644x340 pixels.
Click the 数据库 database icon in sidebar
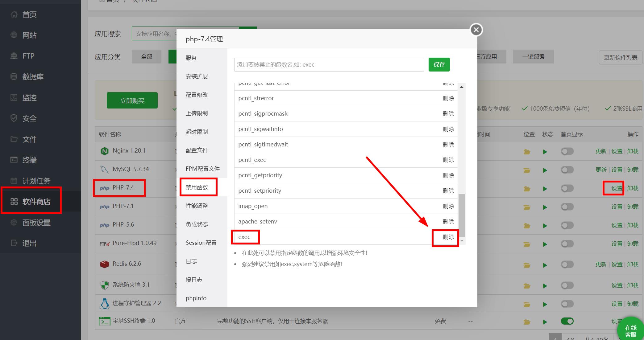(14, 76)
